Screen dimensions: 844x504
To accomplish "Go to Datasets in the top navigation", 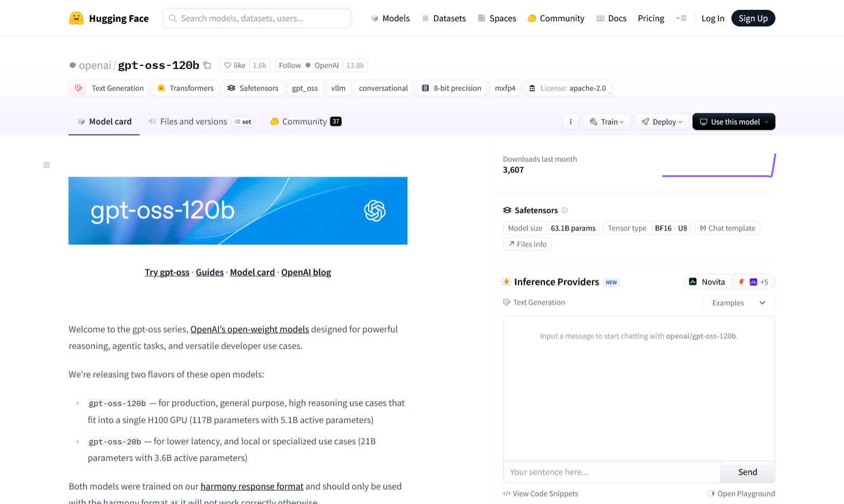I will pyautogui.click(x=444, y=18).
